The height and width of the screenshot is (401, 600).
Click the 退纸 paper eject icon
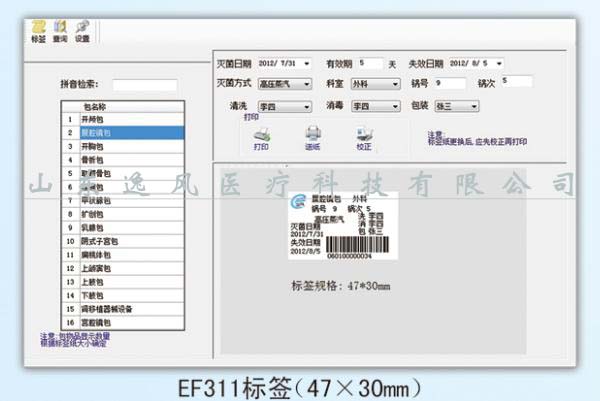(x=312, y=135)
